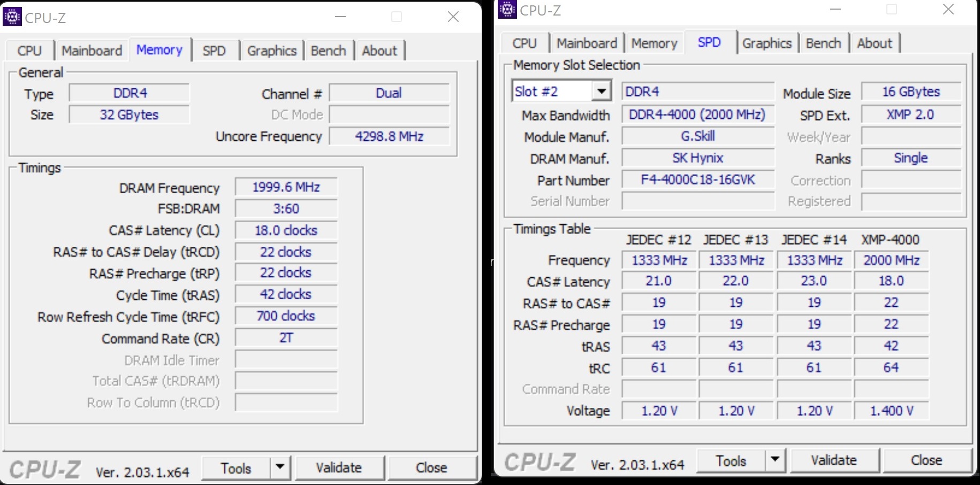
Task: Click the JEDEC #12 column header
Action: click(x=659, y=240)
